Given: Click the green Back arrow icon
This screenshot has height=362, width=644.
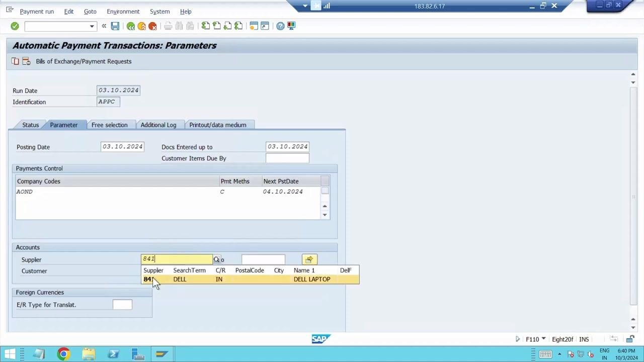Looking at the screenshot, I should [131, 26].
